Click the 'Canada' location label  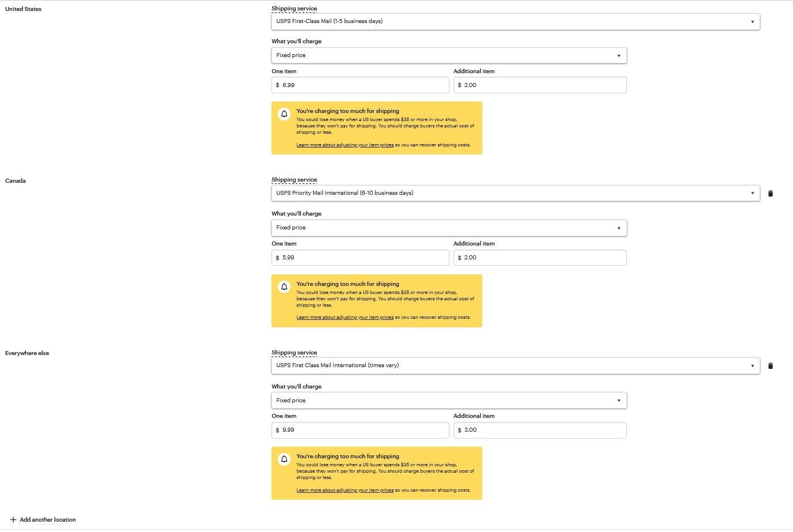point(16,181)
